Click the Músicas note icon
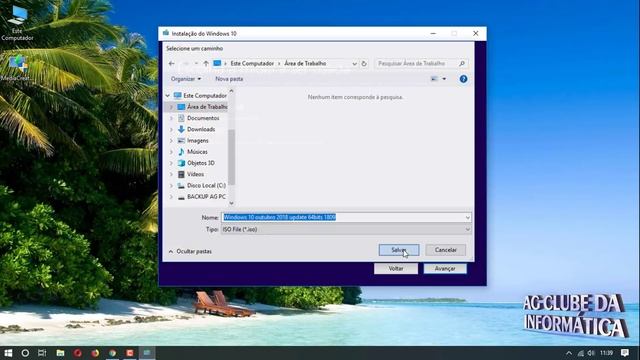 click(181, 151)
